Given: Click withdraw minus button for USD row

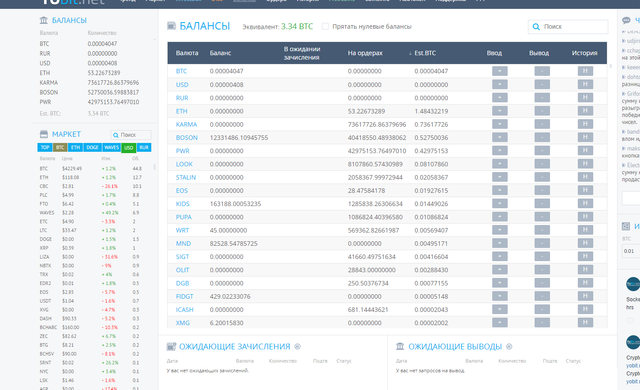Looking at the screenshot, I should tap(542, 84).
